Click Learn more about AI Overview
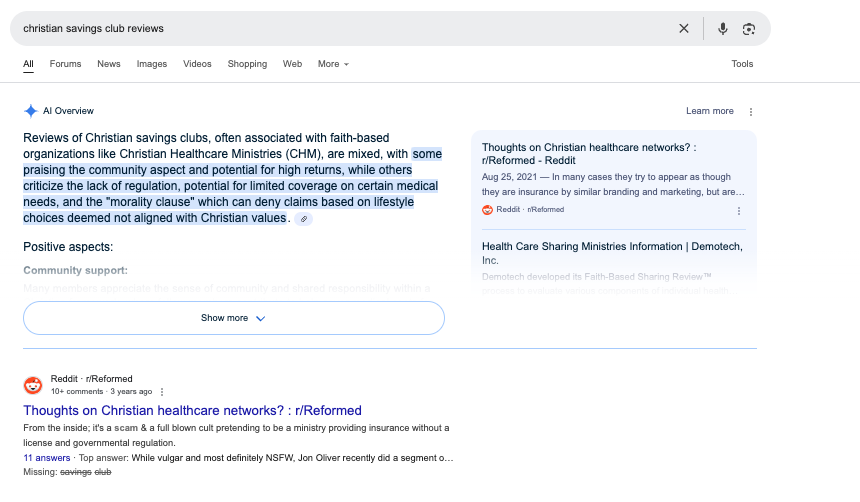 click(x=710, y=111)
